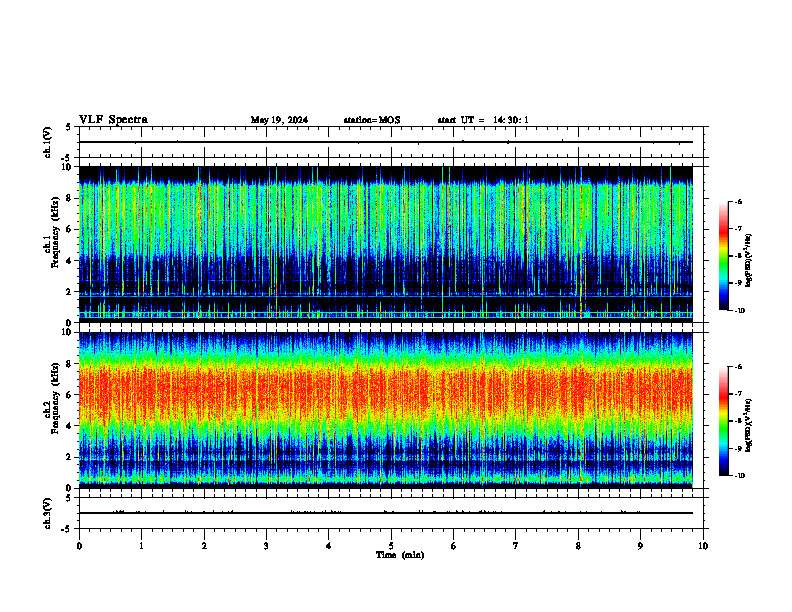792x612 pixels.
Task: Click the "-5" tick of ch.1(V) panel
Action: pos(68,158)
